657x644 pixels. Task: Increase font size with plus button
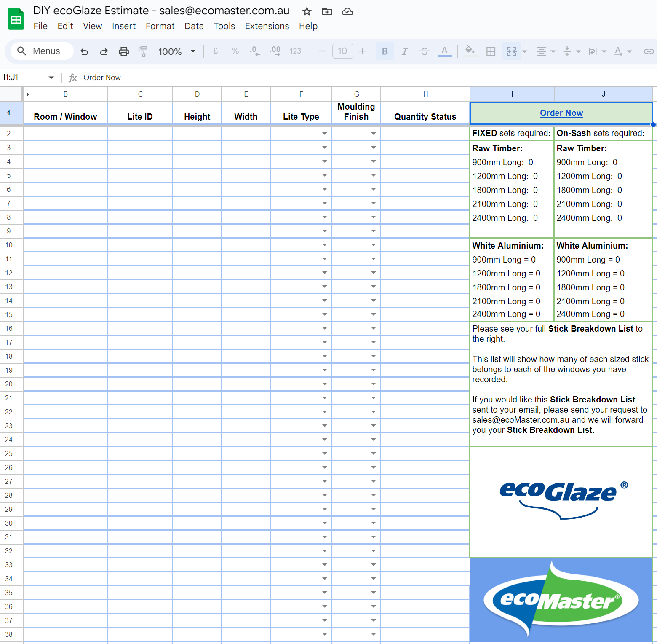[362, 51]
